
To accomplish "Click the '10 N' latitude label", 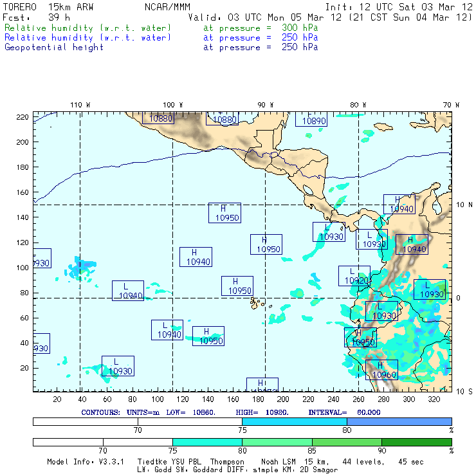I will point(464,205).
